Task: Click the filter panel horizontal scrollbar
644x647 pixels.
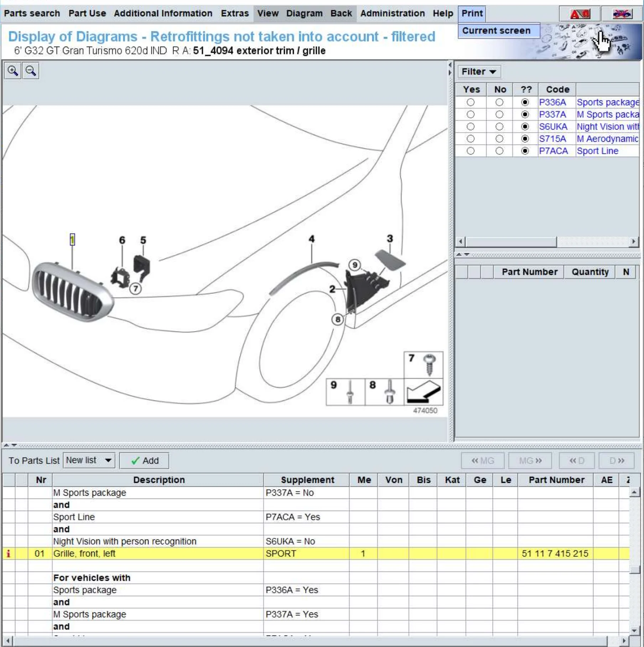Action: (511, 242)
